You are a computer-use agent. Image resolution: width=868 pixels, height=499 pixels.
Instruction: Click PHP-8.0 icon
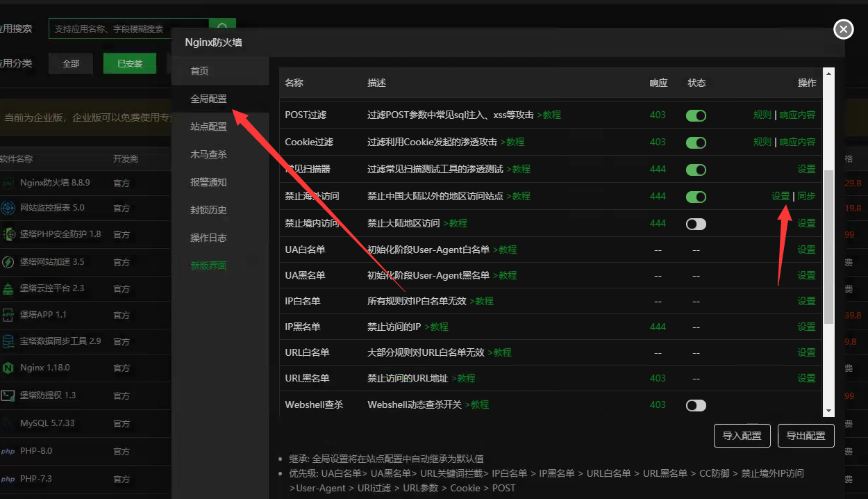[8, 451]
